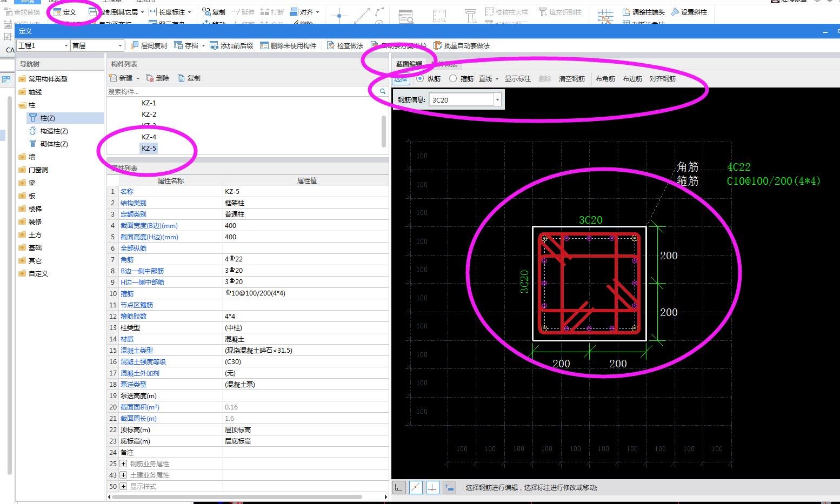The width and height of the screenshot is (840, 504).
Task: Expand 土建业务属性 property group
Action: click(x=123, y=475)
